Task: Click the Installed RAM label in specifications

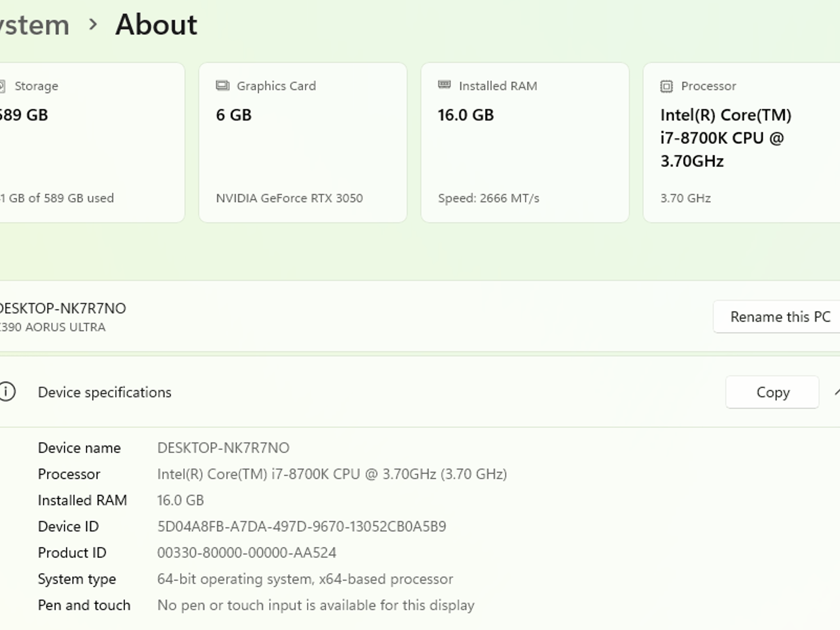Action: click(x=82, y=500)
